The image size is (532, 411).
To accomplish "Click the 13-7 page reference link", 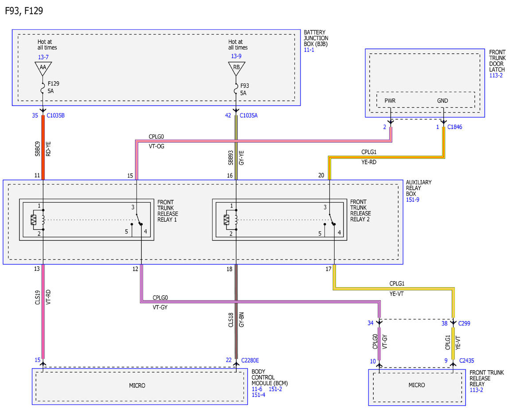I will click(x=43, y=56).
